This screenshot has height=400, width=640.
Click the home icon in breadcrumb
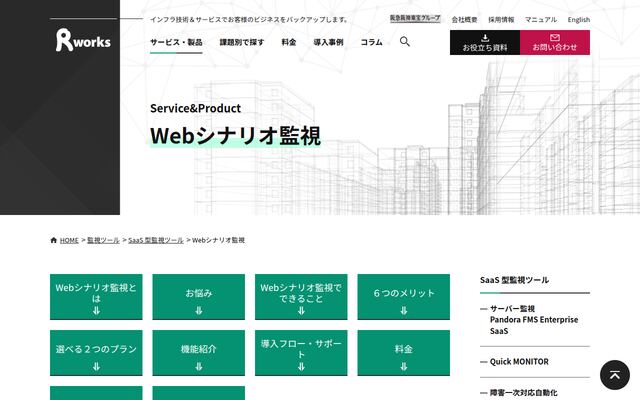tap(53, 240)
